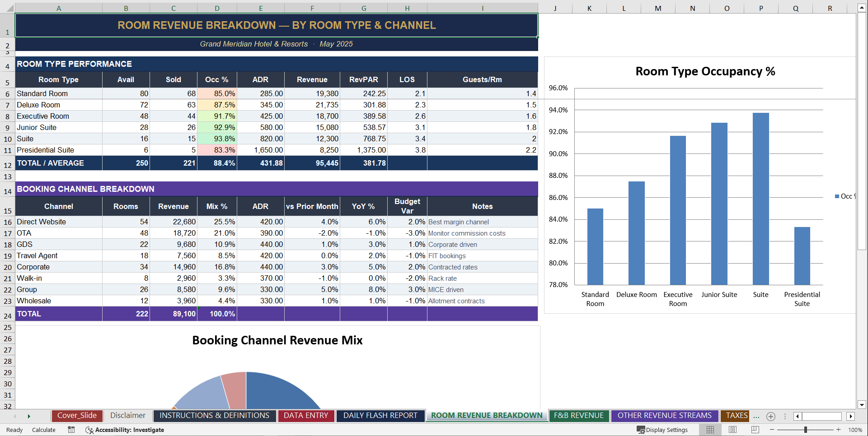Click the Grand Meridian Hotel subtitle cell
The image size is (868, 436).
point(277,44)
